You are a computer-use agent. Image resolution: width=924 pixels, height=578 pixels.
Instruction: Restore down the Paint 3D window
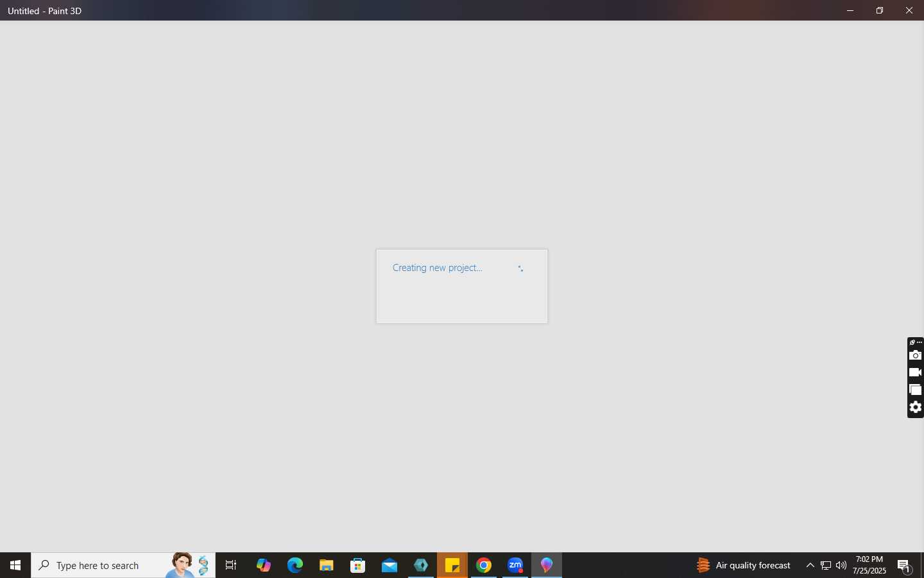click(880, 10)
